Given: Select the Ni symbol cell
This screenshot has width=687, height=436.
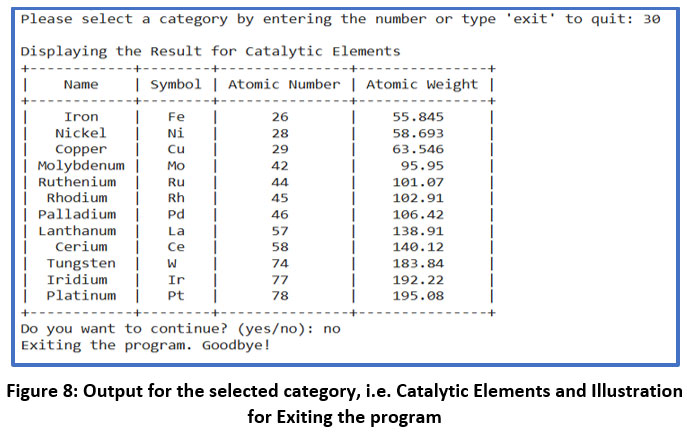Looking at the screenshot, I should [176, 133].
